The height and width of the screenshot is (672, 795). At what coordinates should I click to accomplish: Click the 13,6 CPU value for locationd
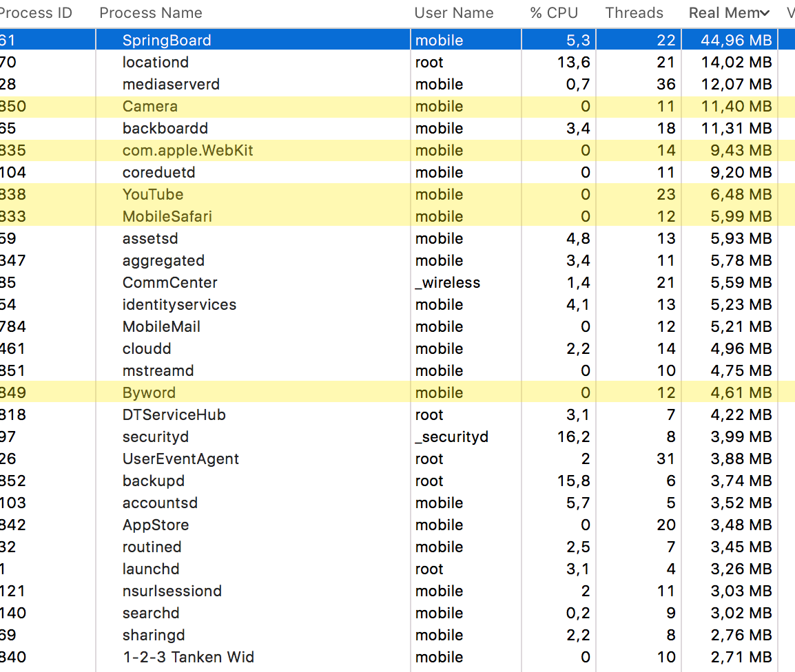[x=573, y=63]
